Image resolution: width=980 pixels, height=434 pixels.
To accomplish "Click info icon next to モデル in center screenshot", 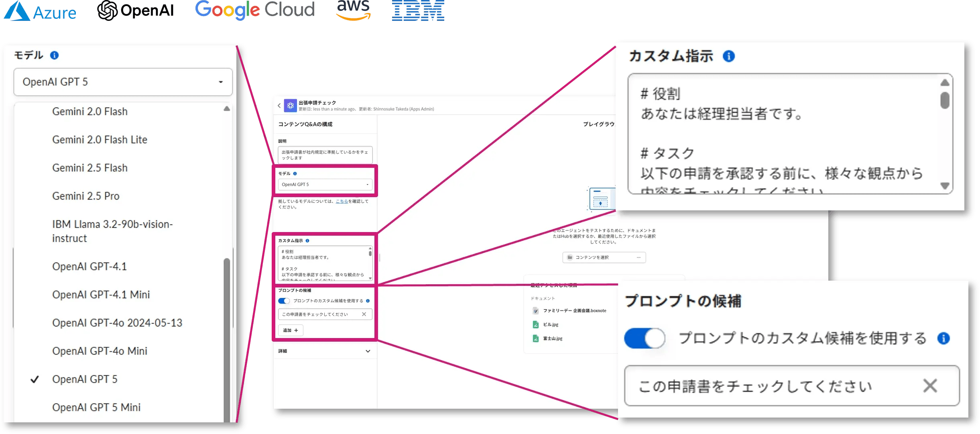I will (295, 173).
